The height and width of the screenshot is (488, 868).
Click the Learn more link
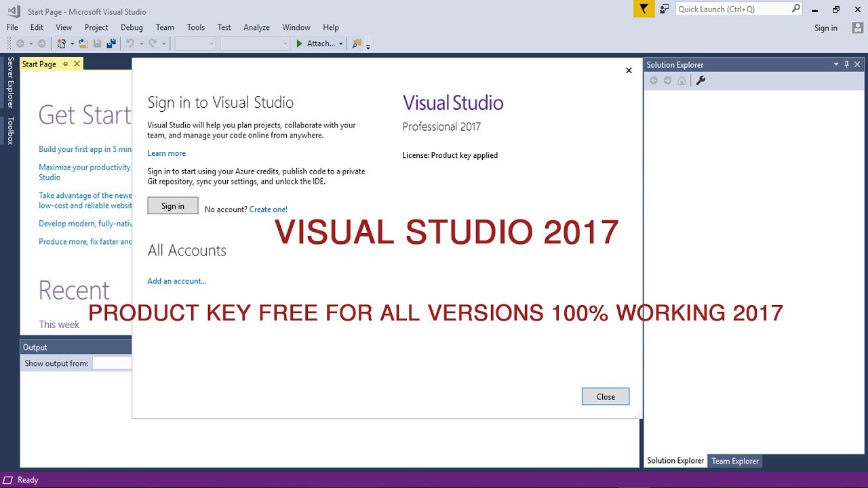point(166,153)
